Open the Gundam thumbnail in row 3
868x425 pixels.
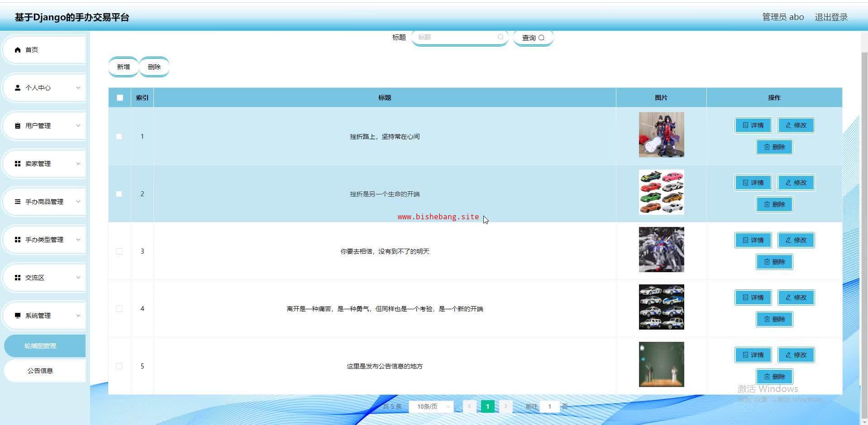(x=662, y=250)
